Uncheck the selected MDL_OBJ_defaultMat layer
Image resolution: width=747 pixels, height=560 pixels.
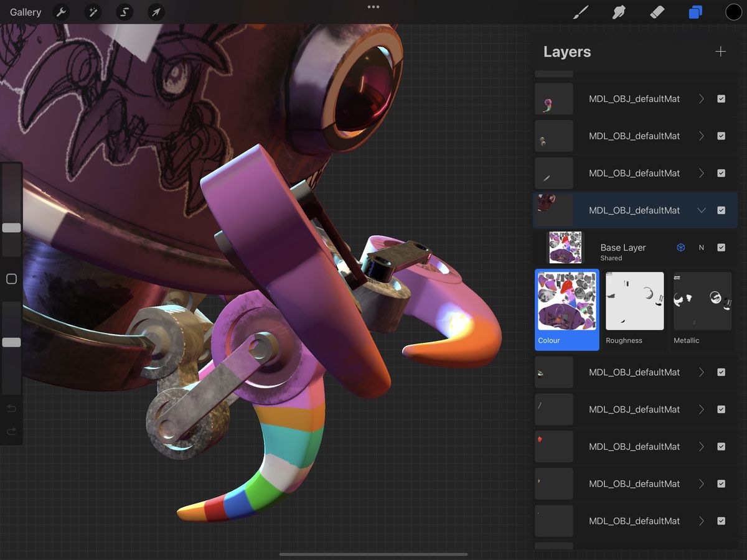point(721,210)
